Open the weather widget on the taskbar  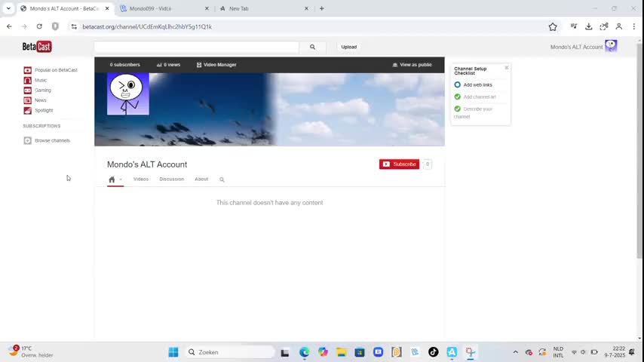coord(31,351)
